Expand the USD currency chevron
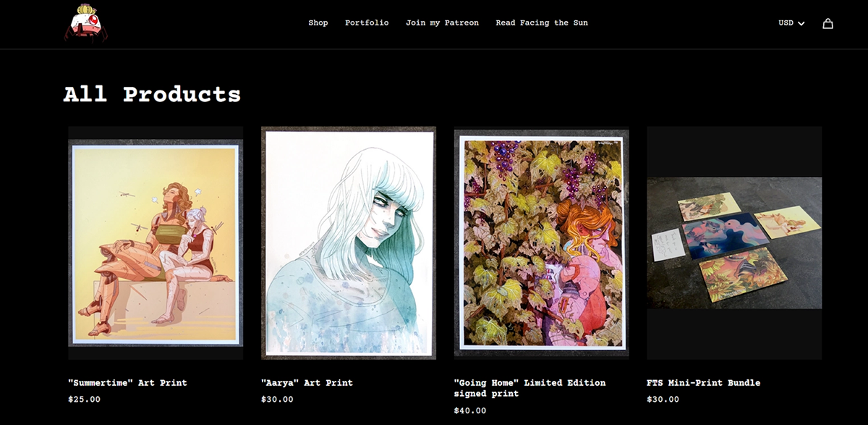Screen dimensions: 868x425 point(801,24)
